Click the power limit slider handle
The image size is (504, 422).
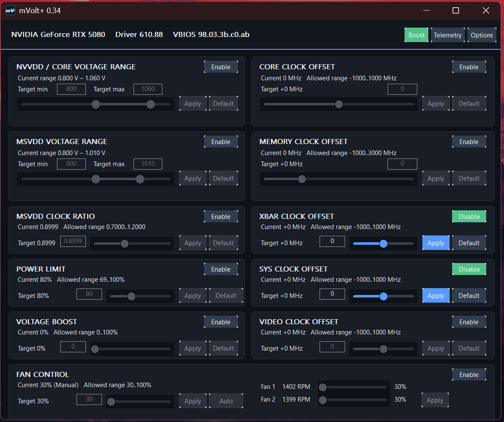(131, 296)
